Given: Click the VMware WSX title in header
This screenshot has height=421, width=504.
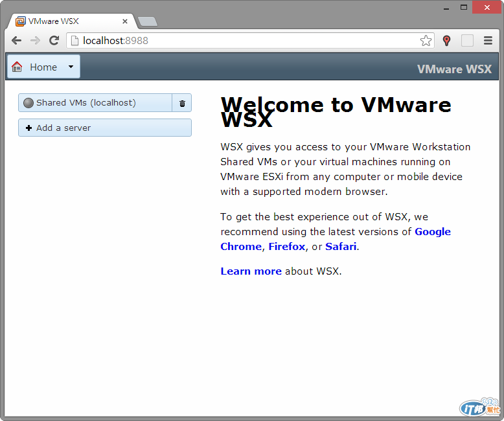Looking at the screenshot, I should click(x=454, y=69).
